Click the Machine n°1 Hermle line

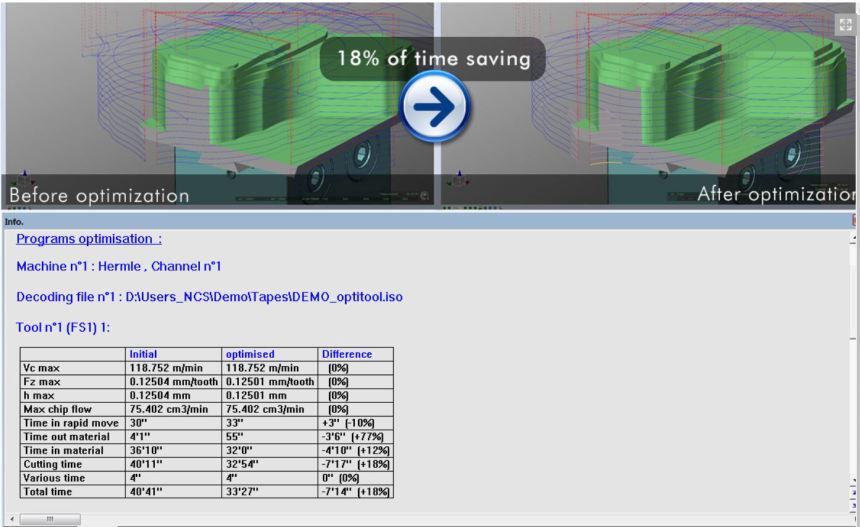tap(118, 267)
